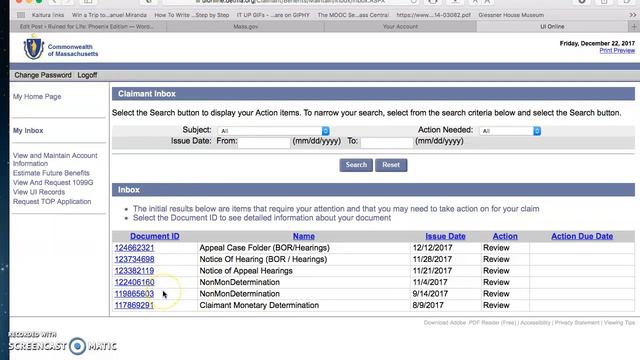The width and height of the screenshot is (640, 360).
Task: Open document 119865603
Action: tap(134, 293)
